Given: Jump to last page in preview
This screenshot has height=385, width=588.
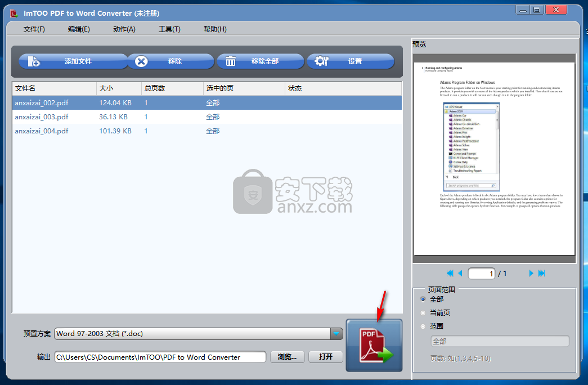Looking at the screenshot, I should tap(541, 274).
